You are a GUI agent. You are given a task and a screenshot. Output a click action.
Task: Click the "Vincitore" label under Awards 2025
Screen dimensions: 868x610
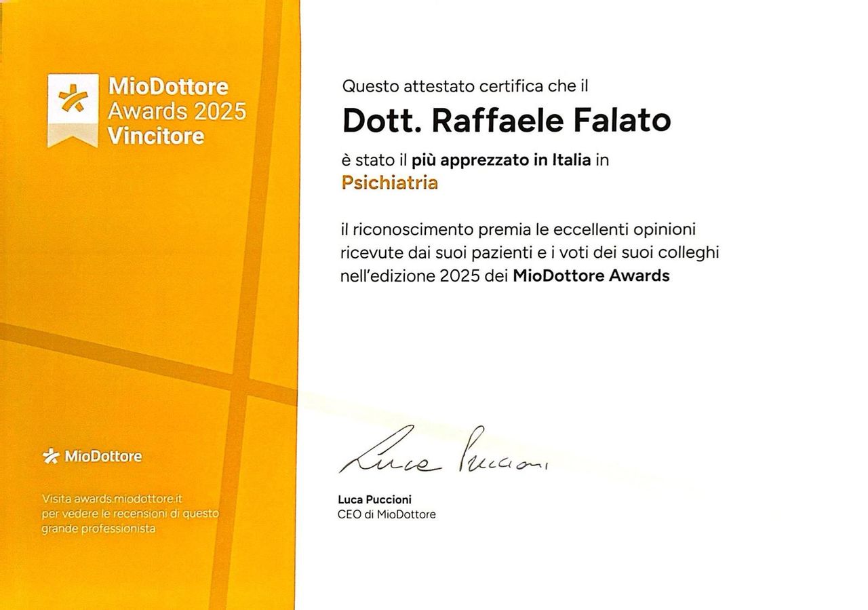click(156, 136)
